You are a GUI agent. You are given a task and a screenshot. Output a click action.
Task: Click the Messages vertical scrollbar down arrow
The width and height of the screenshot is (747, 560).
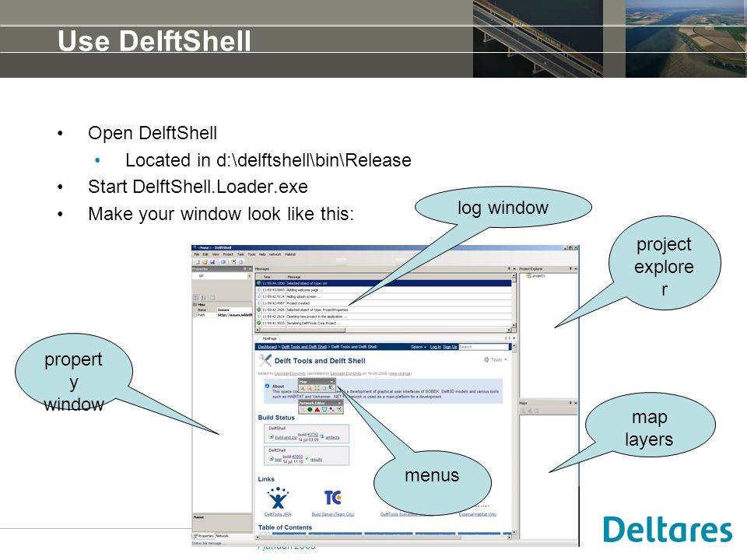(514, 325)
